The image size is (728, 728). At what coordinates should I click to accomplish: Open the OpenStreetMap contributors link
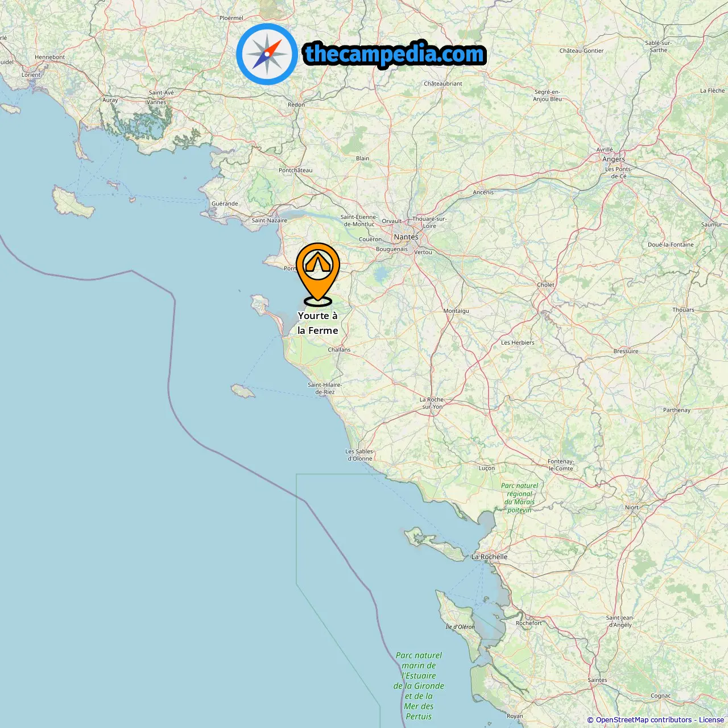644,720
